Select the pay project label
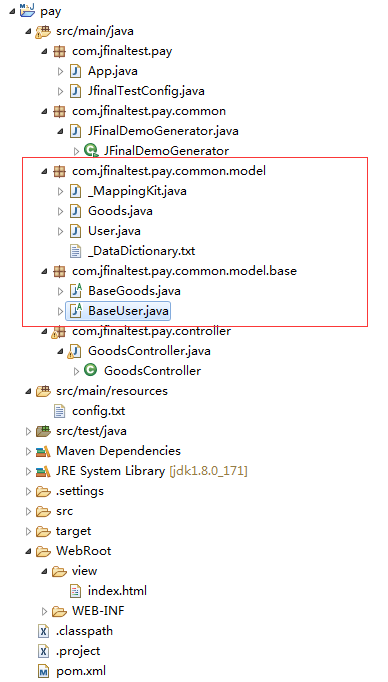 [x=50, y=12]
